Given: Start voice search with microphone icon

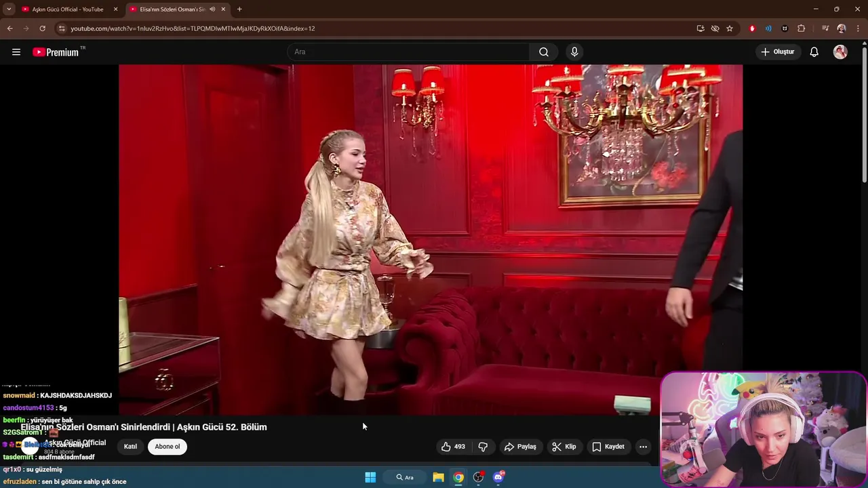Looking at the screenshot, I should pos(574,52).
